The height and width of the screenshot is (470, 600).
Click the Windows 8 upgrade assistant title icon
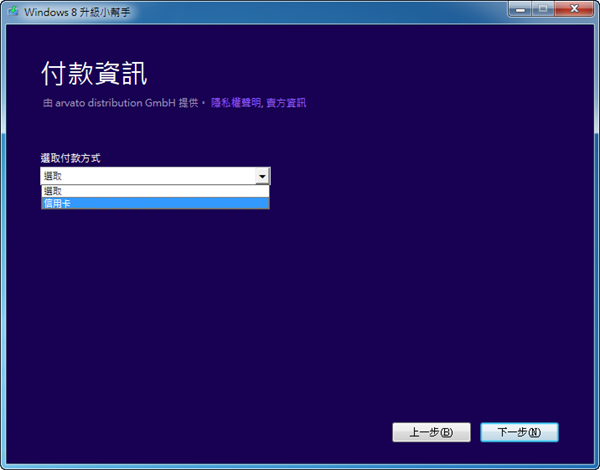(13, 11)
